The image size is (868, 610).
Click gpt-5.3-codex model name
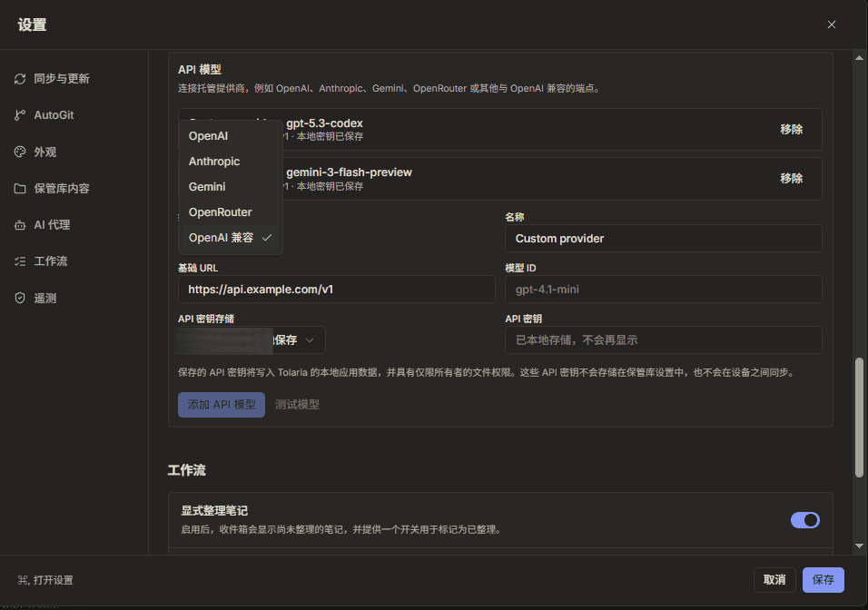tap(324, 123)
